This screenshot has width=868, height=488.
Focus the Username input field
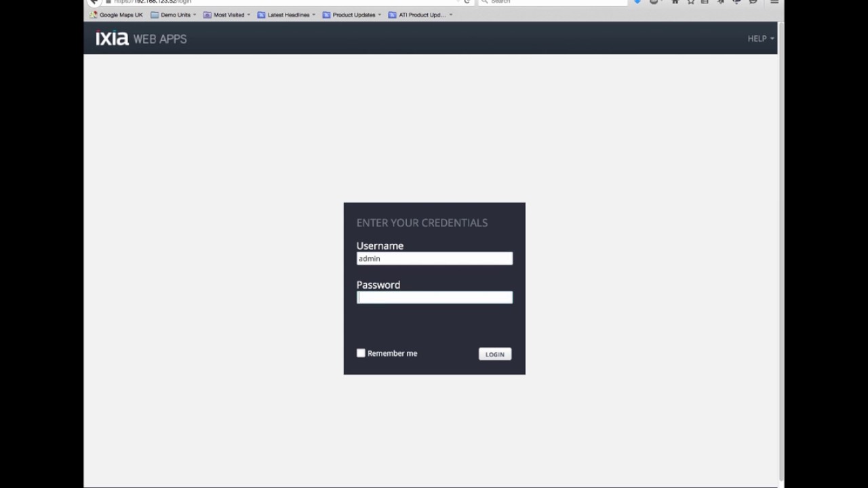(435, 258)
